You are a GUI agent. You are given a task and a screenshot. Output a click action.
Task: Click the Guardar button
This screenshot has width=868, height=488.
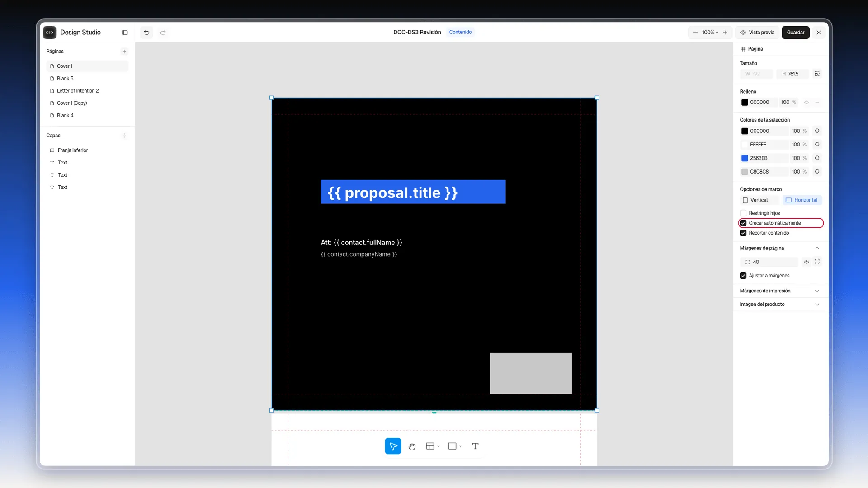[x=796, y=33]
